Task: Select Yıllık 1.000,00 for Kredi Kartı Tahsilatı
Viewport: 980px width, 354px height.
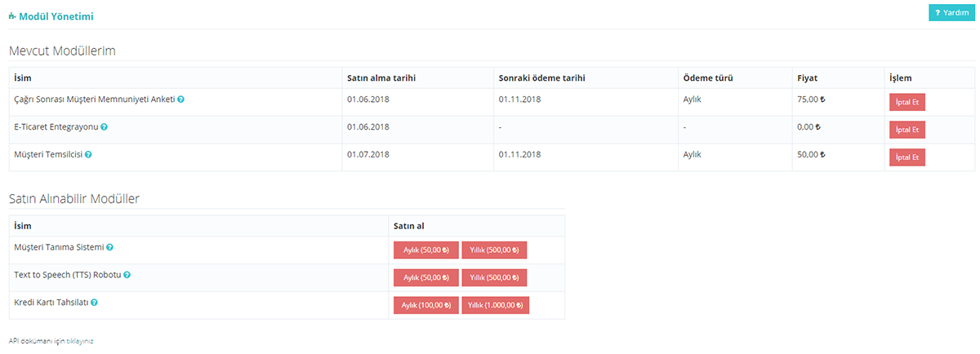Action: pos(496,306)
